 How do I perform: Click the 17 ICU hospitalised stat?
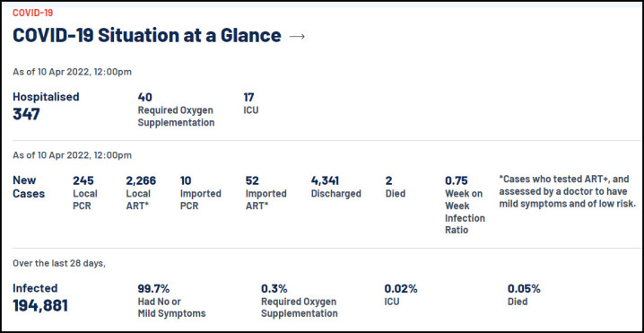(251, 103)
